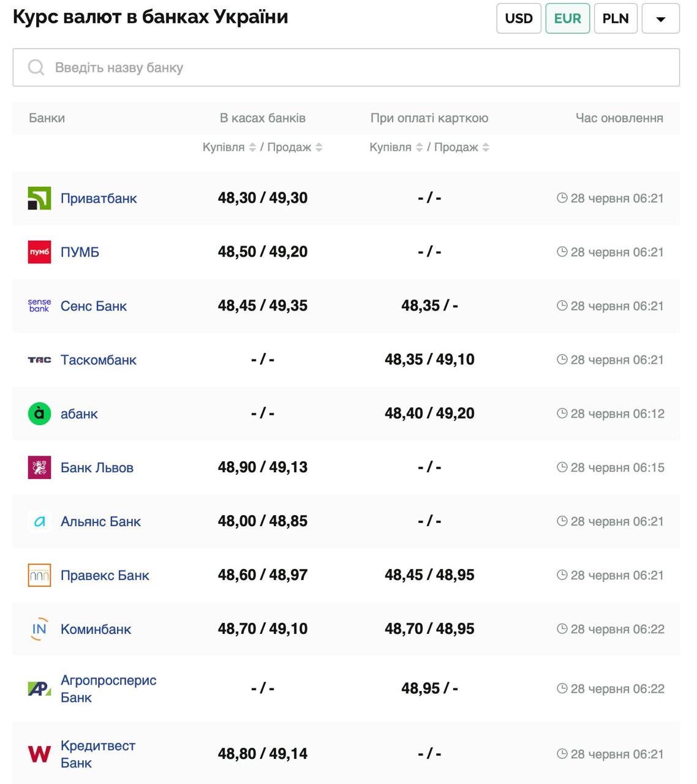Sort by cash desk Продаж rate
The image size is (697, 784).
[x=318, y=148]
